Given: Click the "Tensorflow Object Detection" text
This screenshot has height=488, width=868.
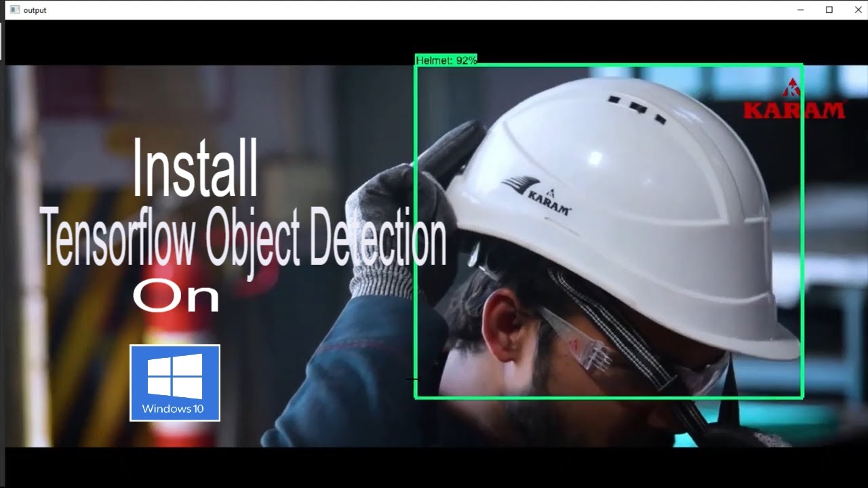Looking at the screenshot, I should click(x=244, y=237).
